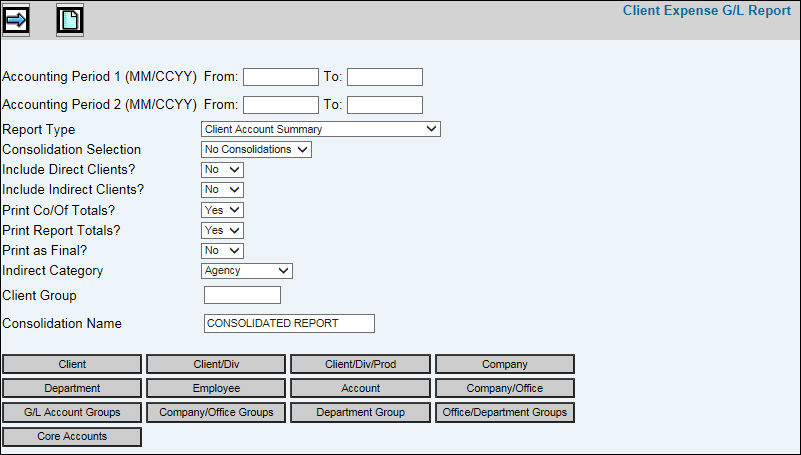Image resolution: width=801 pixels, height=455 pixels.
Task: Open Include Indirect Clients dropdown
Action: coord(222,189)
